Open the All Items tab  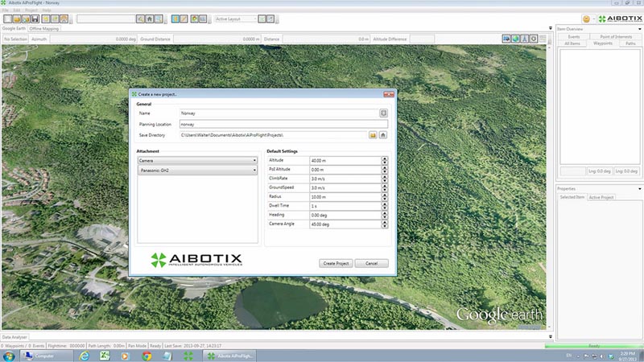tap(572, 43)
